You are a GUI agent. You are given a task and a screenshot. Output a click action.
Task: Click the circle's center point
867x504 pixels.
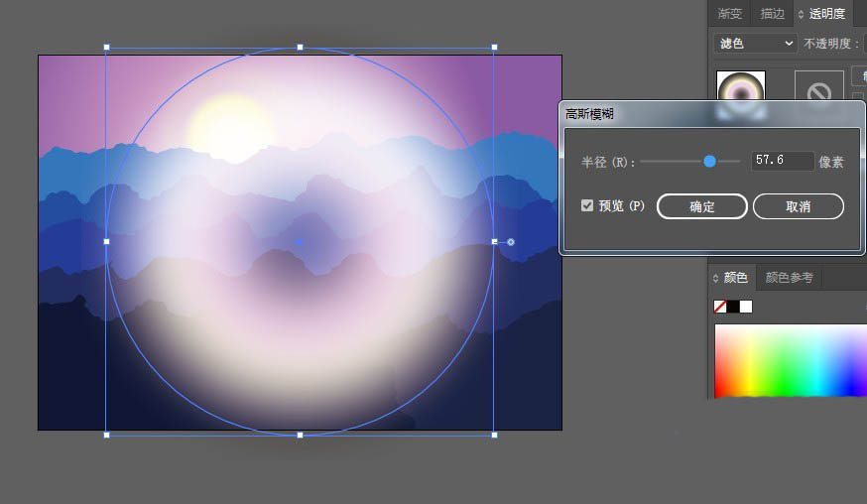tap(300, 242)
